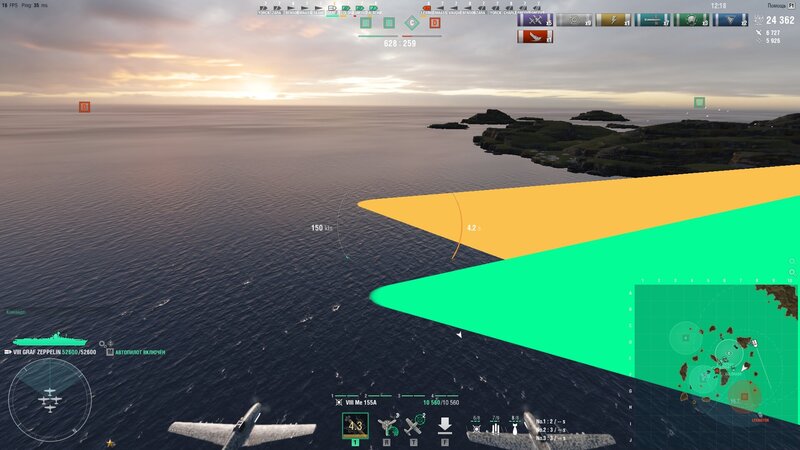Click the АВТОПИЛОТ ВКЛЮЧЕН status text
Screen dimensions: 800x450
[x=140, y=353]
